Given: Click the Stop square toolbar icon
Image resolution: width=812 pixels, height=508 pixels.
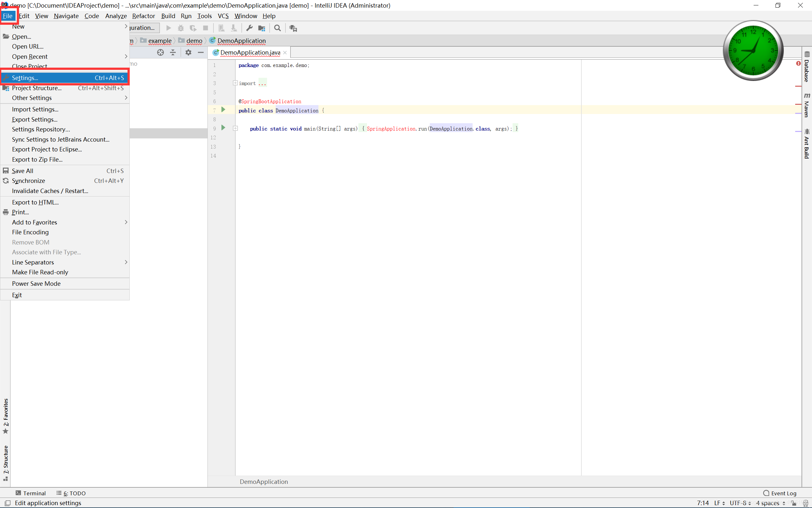Looking at the screenshot, I should tap(206, 28).
